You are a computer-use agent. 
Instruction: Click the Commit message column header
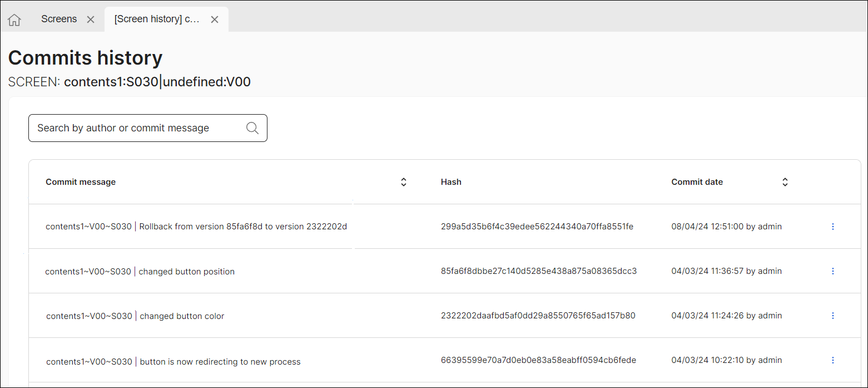click(x=81, y=182)
